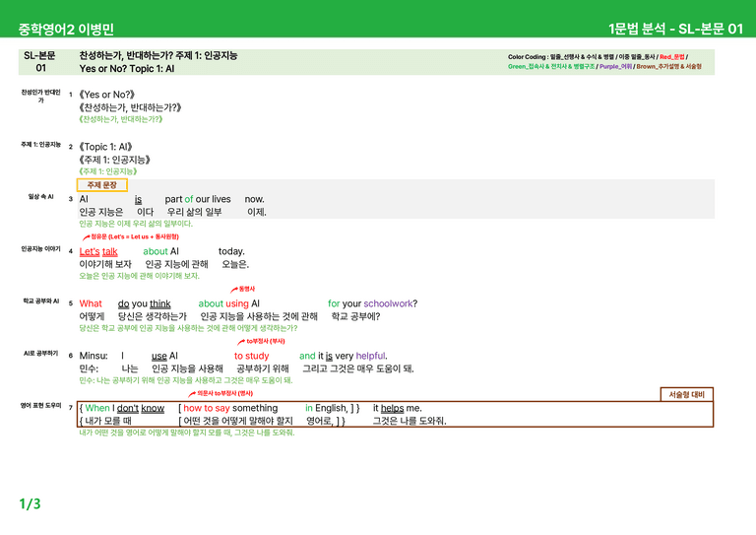756x535 pixels.
Task: Click the phrase 'use AI' in sentence 6
Action: [x=164, y=356]
